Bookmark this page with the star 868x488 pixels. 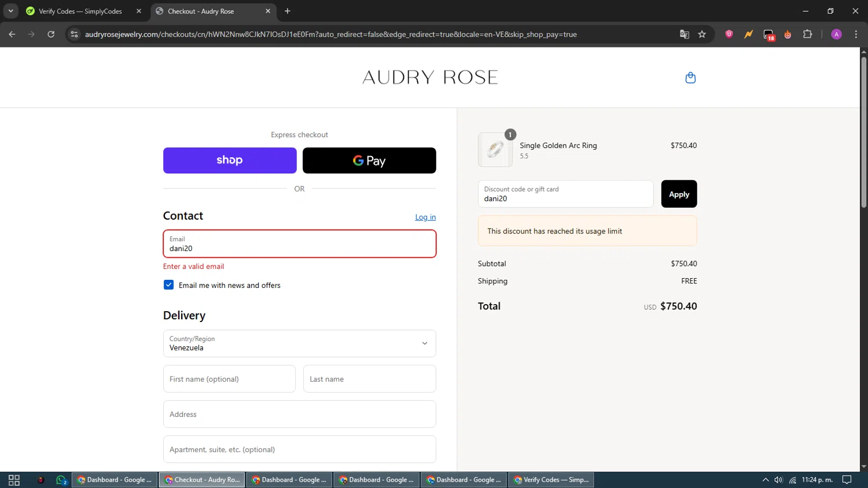[x=702, y=34]
